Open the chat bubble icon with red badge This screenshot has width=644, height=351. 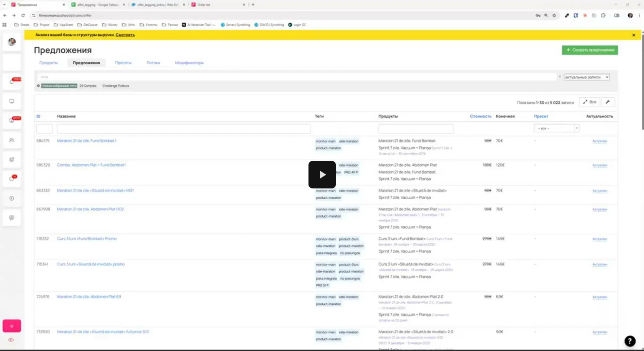point(12,179)
